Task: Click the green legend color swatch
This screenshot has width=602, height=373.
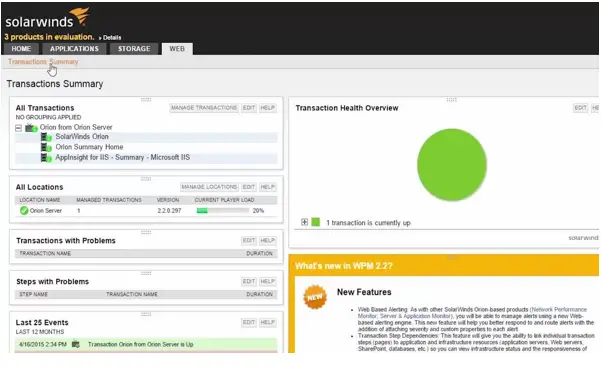Action: point(316,222)
